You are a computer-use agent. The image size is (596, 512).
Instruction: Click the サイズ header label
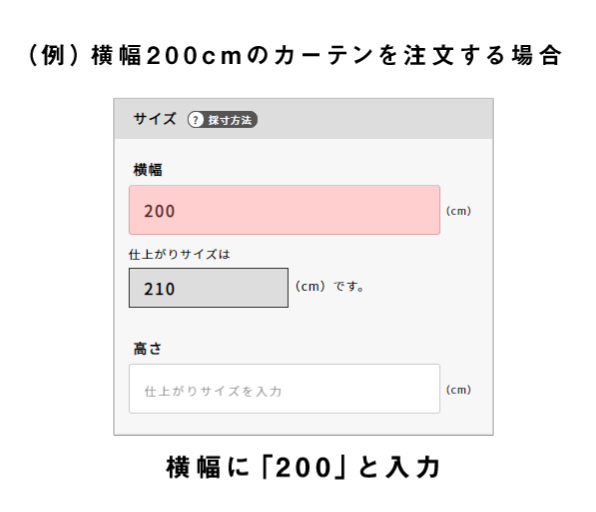[155, 119]
